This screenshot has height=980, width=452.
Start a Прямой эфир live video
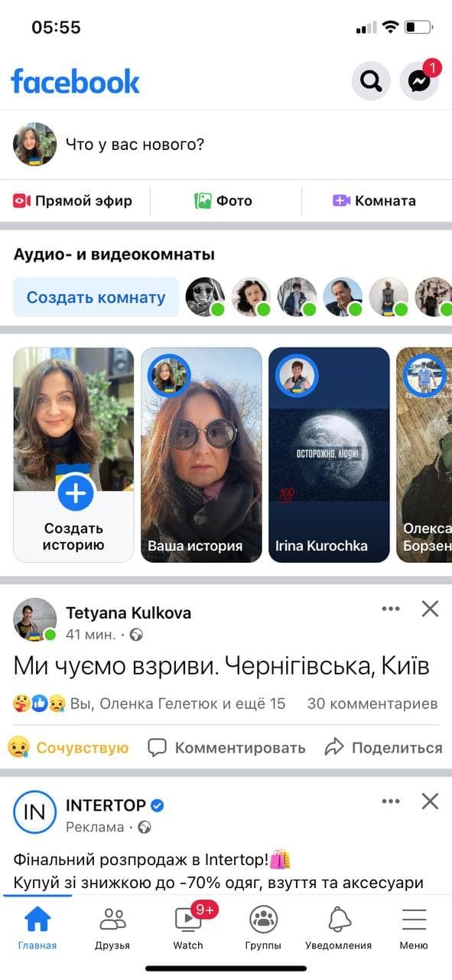[x=73, y=201]
